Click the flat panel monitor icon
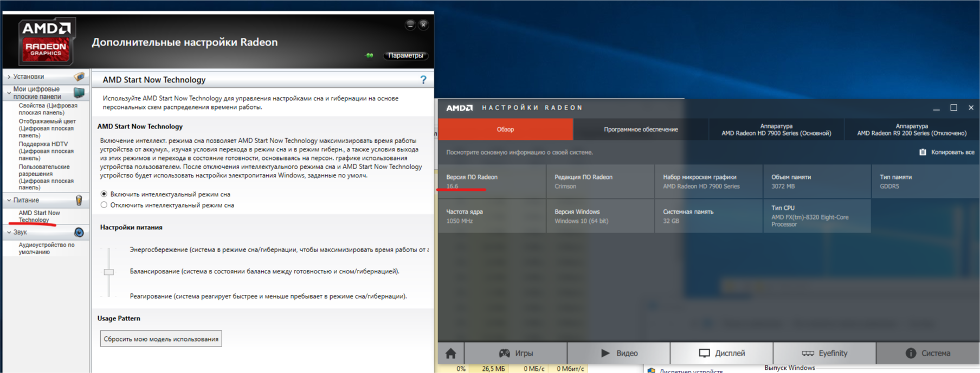The height and width of the screenshot is (373, 980). (x=79, y=93)
